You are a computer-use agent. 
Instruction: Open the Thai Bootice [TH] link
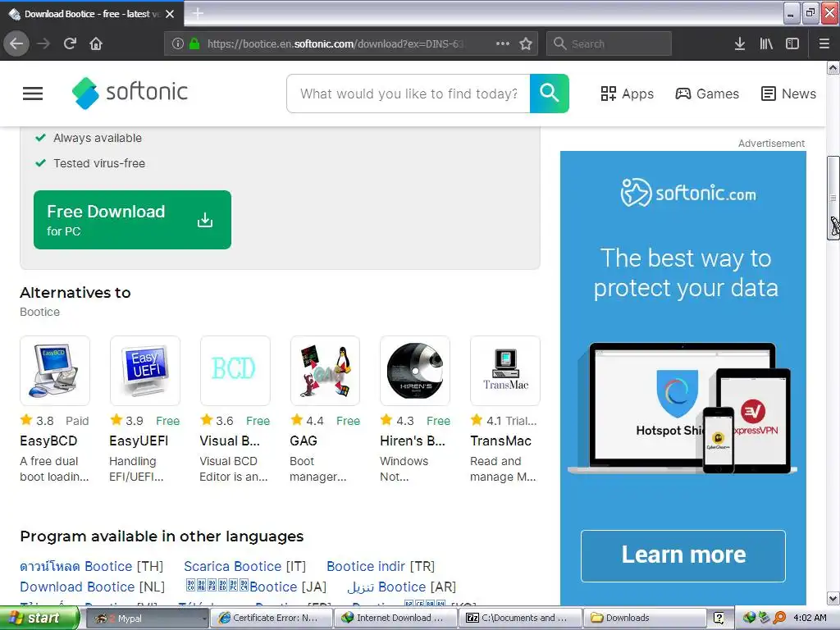[x=91, y=566]
